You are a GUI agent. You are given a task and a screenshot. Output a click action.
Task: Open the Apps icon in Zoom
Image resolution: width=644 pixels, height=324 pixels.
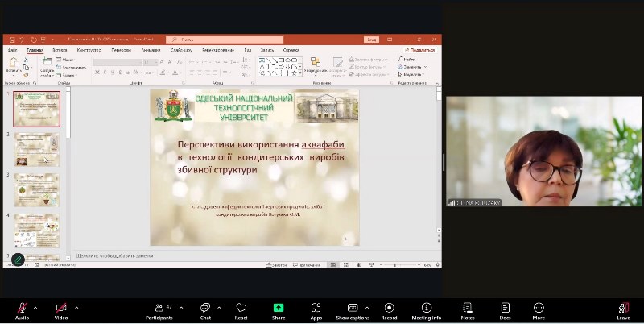point(316,308)
